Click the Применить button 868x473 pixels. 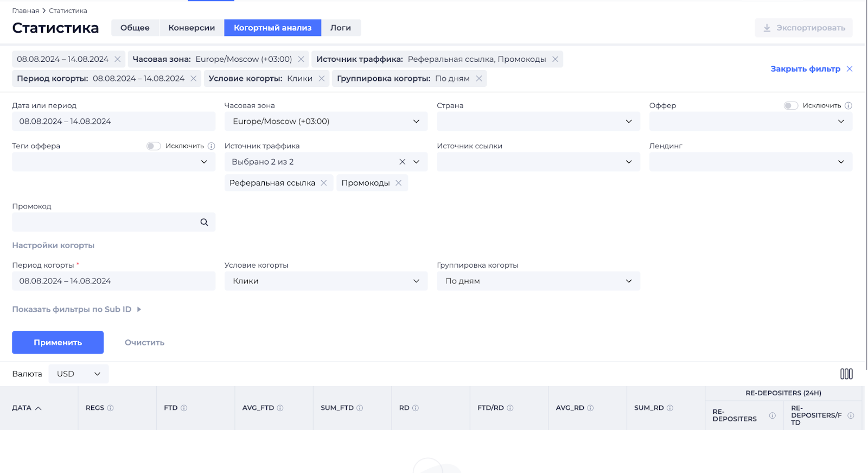[58, 343]
